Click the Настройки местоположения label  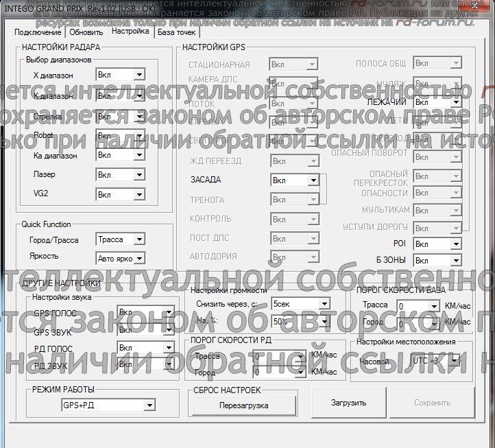tap(406, 342)
